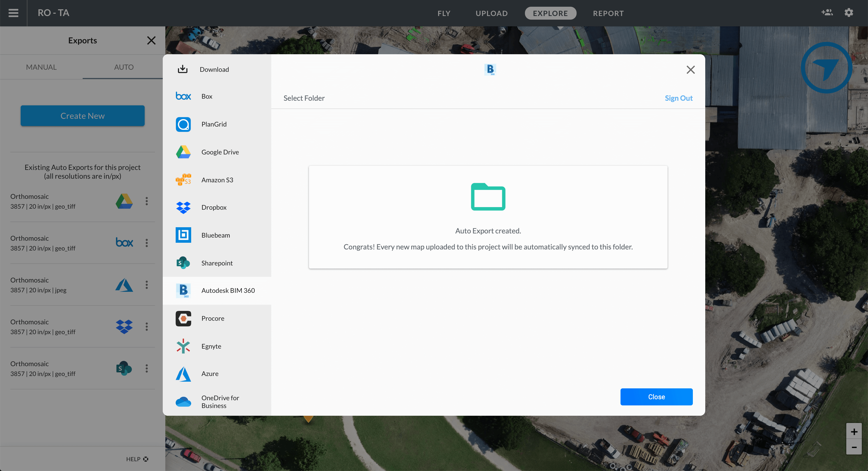Open options for Google Drive Orthomosaic export
Image resolution: width=868 pixels, height=471 pixels.
[x=146, y=201]
